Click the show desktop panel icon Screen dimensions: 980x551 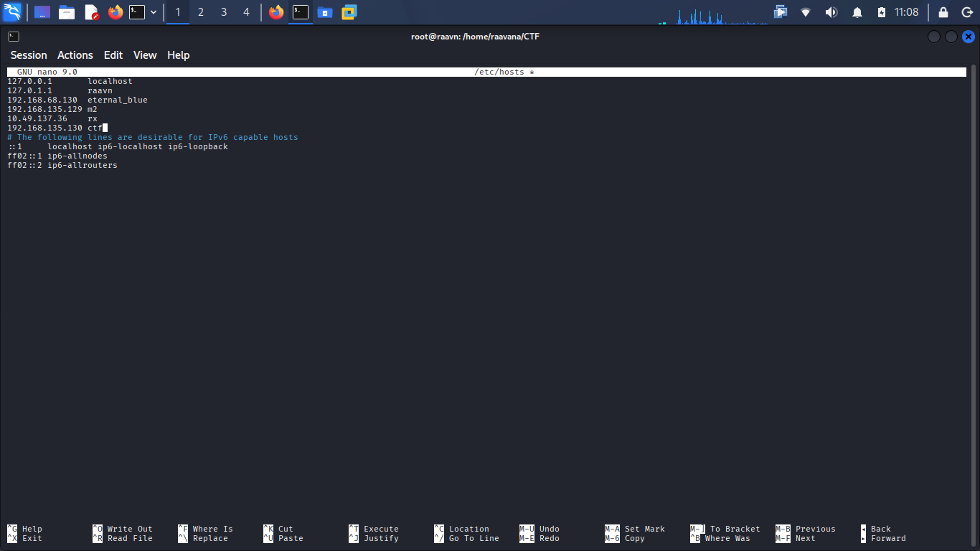(42, 12)
